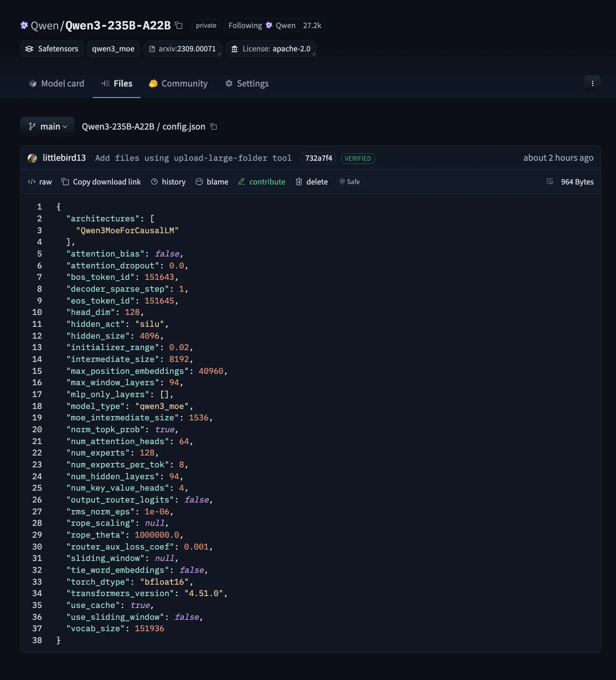This screenshot has width=616, height=680.
Task: Click the littlebird13 user avatar
Action: (x=32, y=158)
